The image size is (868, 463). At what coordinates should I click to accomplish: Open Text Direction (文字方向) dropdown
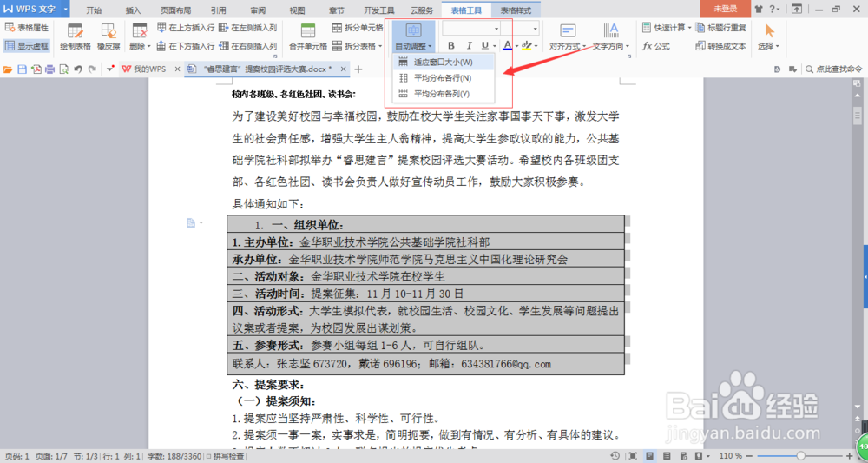point(611,36)
